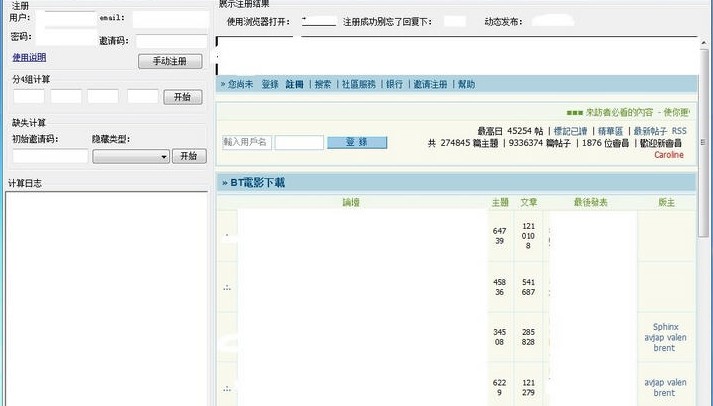This screenshot has width=713, height=406.
Task: Select 社區服務 in forum navigation
Action: pyautogui.click(x=358, y=85)
